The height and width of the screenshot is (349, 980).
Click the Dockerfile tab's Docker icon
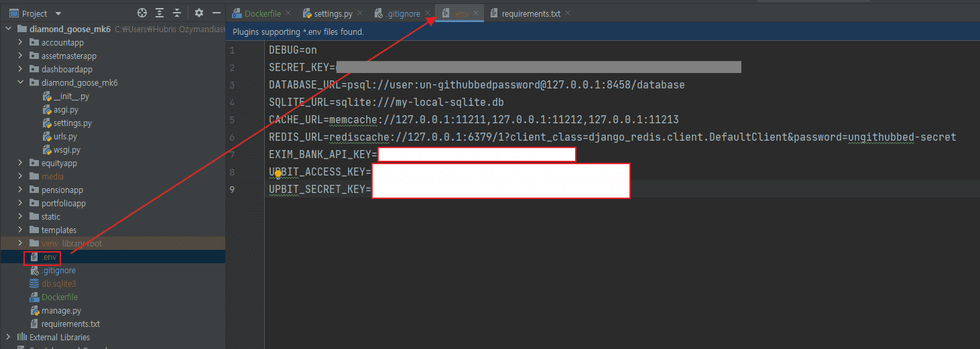(237, 13)
